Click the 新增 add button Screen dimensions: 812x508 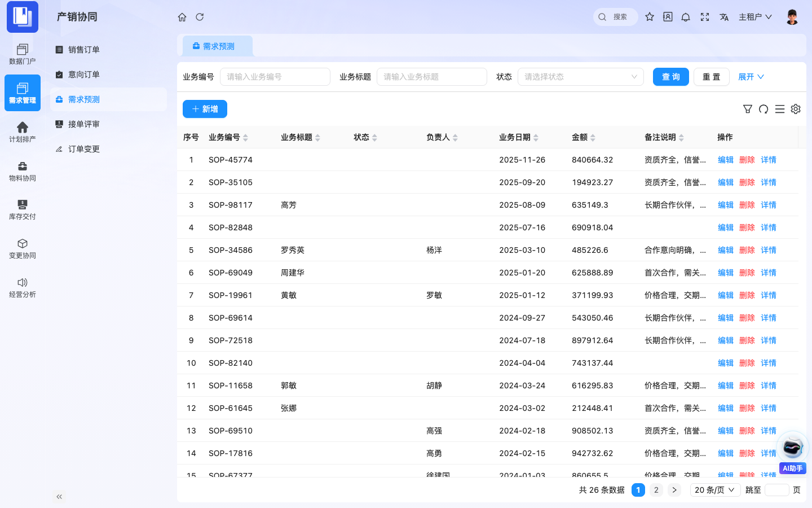205,109
